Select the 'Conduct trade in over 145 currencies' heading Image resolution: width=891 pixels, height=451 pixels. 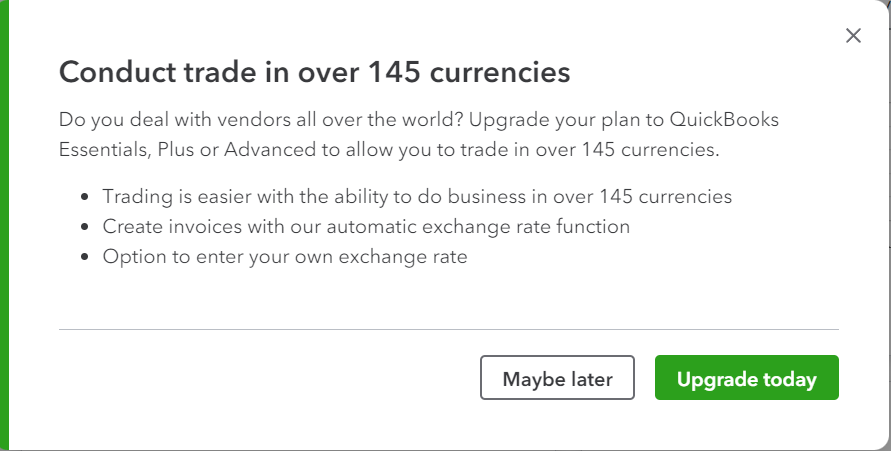[314, 72]
